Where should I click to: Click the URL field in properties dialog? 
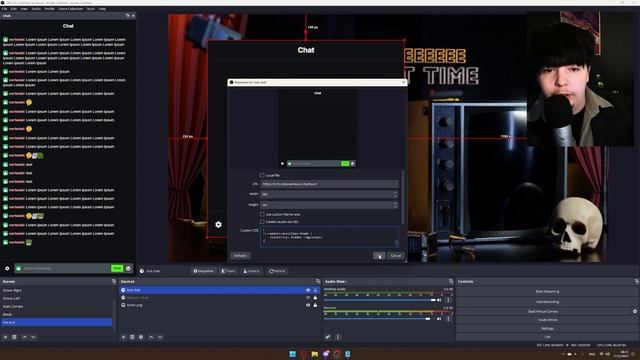click(329, 184)
